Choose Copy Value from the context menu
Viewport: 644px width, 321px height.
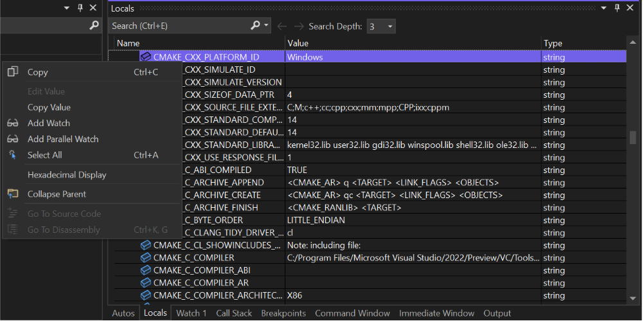(x=49, y=107)
